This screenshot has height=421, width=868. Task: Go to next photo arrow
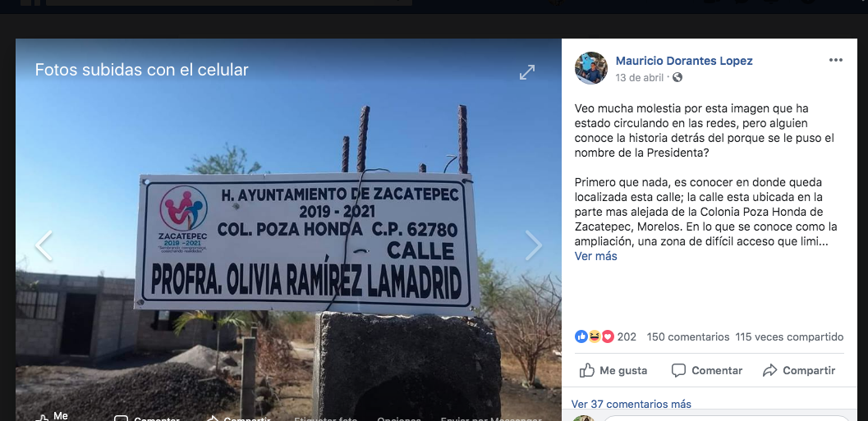coord(533,245)
